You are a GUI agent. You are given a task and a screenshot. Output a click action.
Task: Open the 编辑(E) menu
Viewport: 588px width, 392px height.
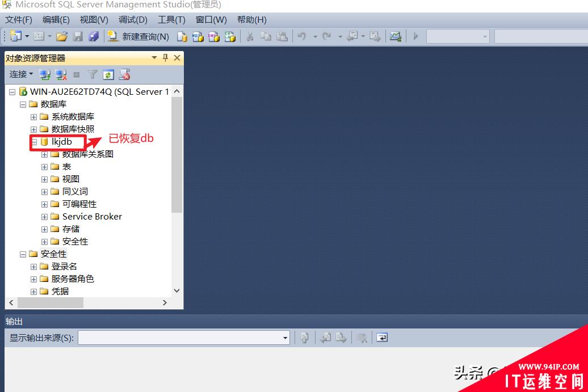[x=56, y=19]
